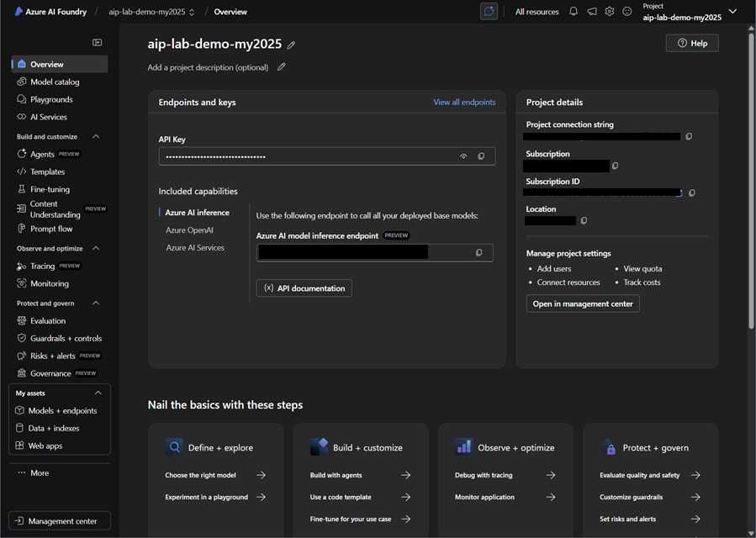This screenshot has height=538, width=756.
Task: Arrow next to Choose the right model
Action: coord(261,475)
